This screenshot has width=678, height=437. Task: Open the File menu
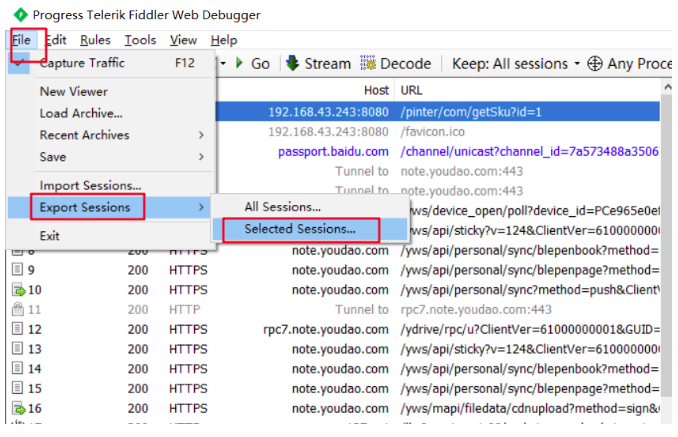(x=21, y=40)
